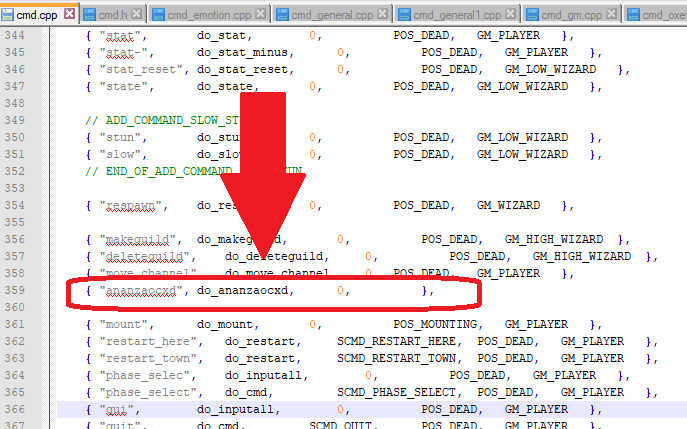Click the zero value on line 359

(x=340, y=291)
